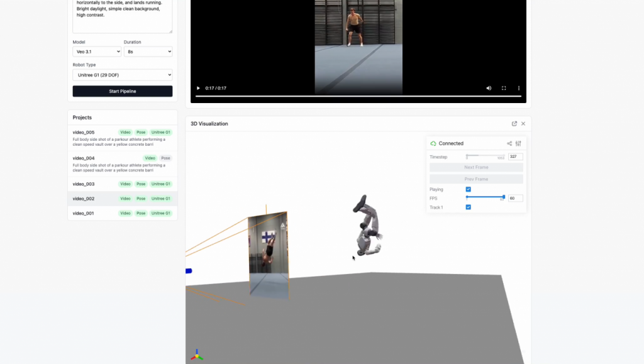Open the Duration dropdown showing 8s
Screen dimensions: 644x364
click(x=148, y=52)
